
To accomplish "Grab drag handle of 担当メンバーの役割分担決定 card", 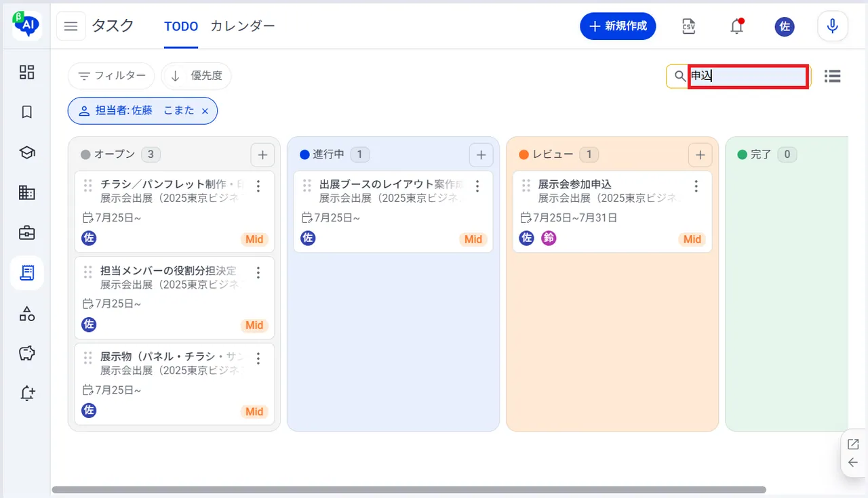I will [x=87, y=272].
